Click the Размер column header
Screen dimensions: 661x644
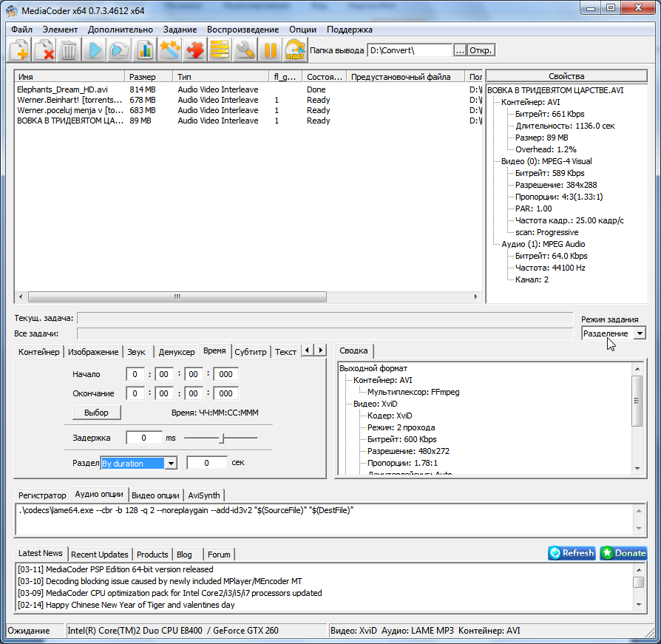pyautogui.click(x=149, y=77)
